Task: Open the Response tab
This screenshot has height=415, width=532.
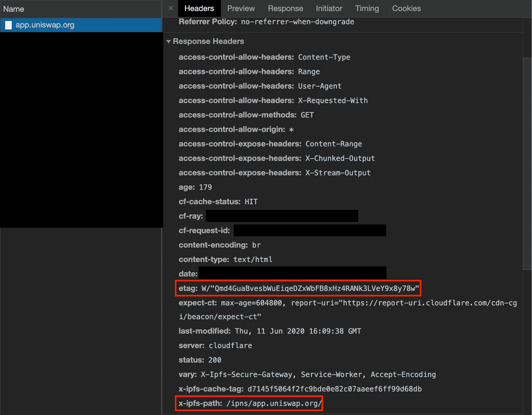Action: pos(286,8)
